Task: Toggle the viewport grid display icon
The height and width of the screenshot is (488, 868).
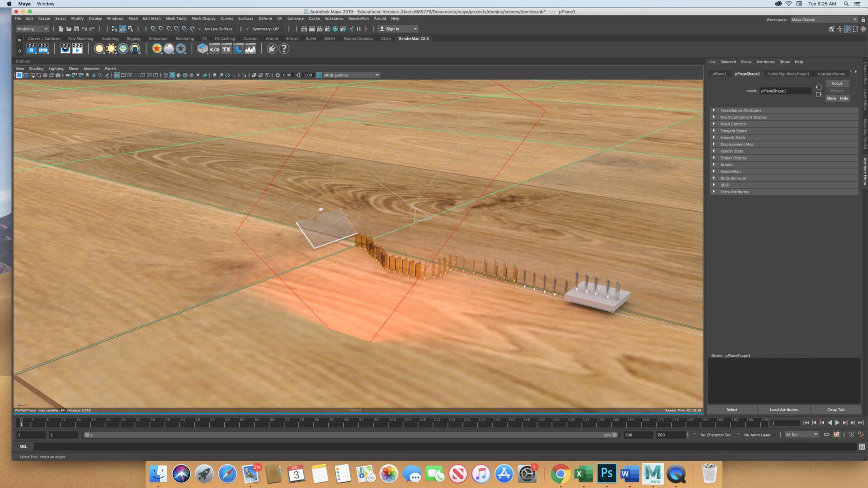Action: tap(117, 75)
